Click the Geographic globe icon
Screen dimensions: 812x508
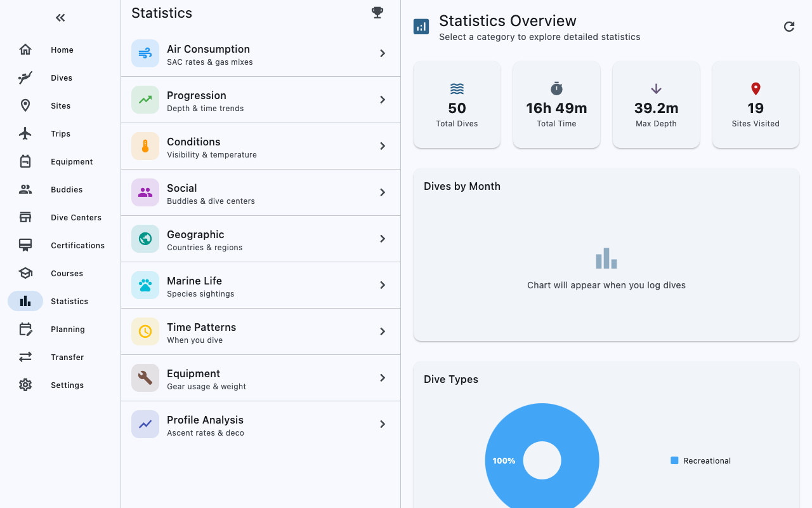click(145, 239)
